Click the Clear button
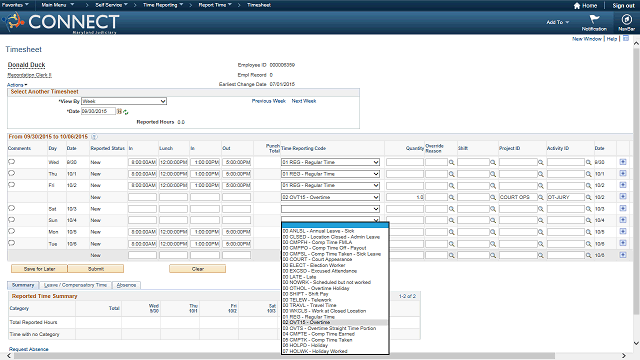Viewport: 640px width, 360px height. click(198, 269)
